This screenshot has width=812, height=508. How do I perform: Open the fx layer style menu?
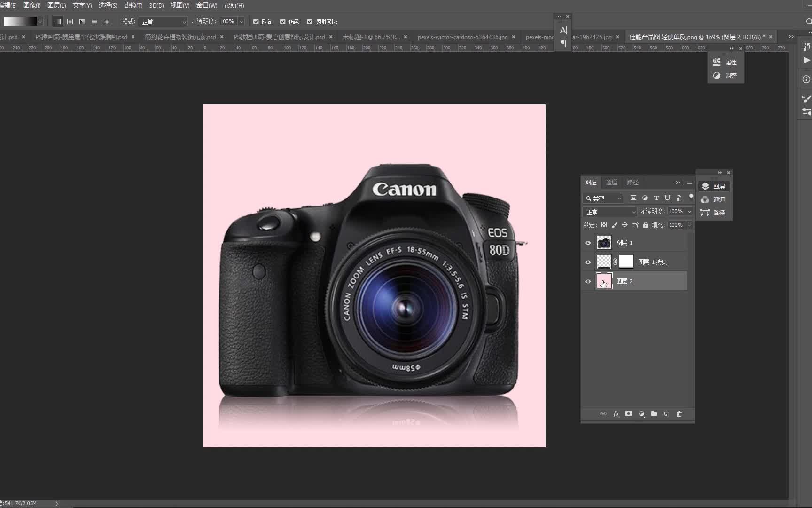click(x=616, y=414)
